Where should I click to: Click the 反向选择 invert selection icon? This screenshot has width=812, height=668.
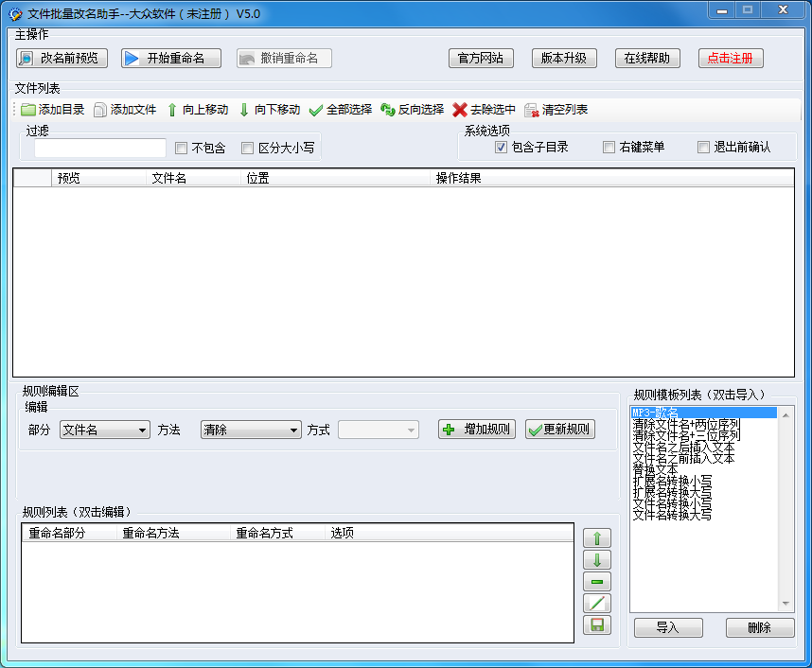point(388,110)
